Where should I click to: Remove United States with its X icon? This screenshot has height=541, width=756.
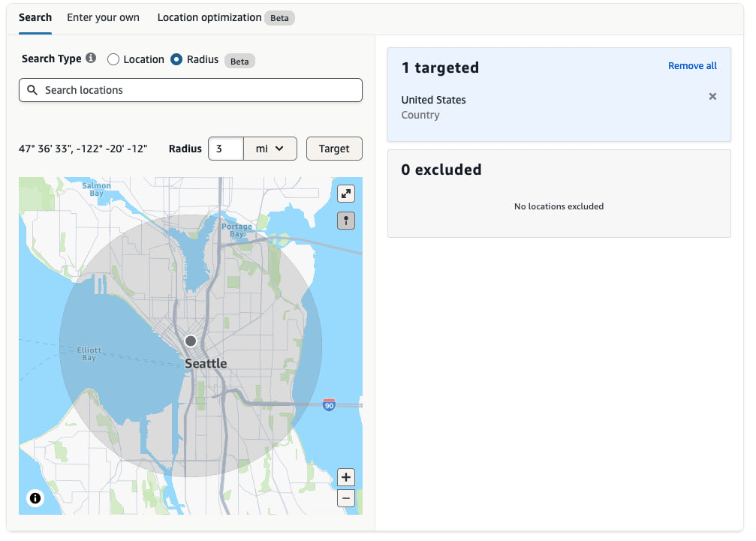[x=712, y=96]
